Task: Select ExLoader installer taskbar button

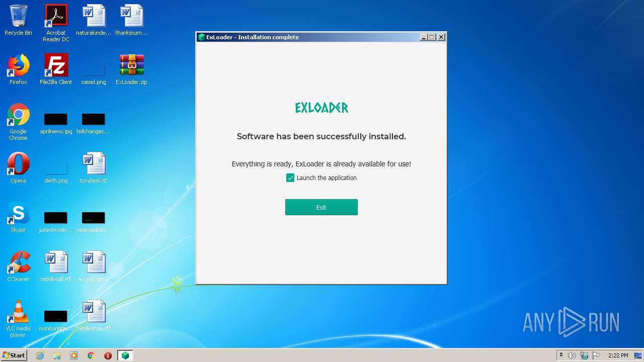Action: click(x=125, y=355)
